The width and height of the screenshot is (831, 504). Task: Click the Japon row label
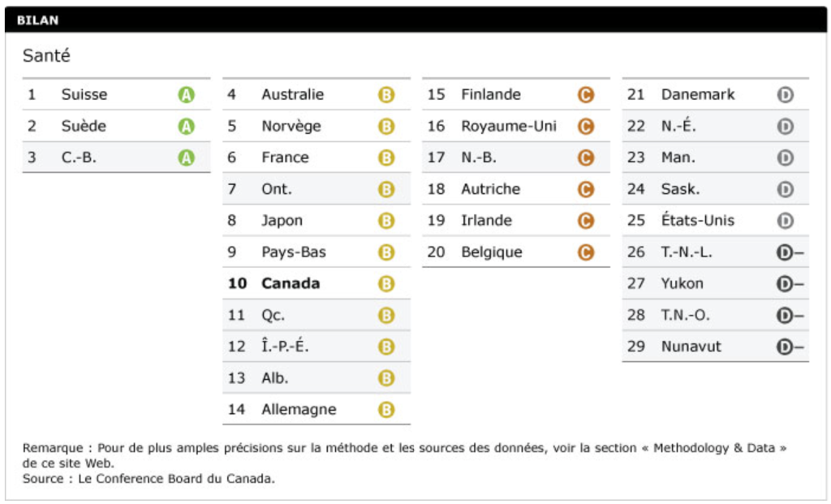coord(282,221)
